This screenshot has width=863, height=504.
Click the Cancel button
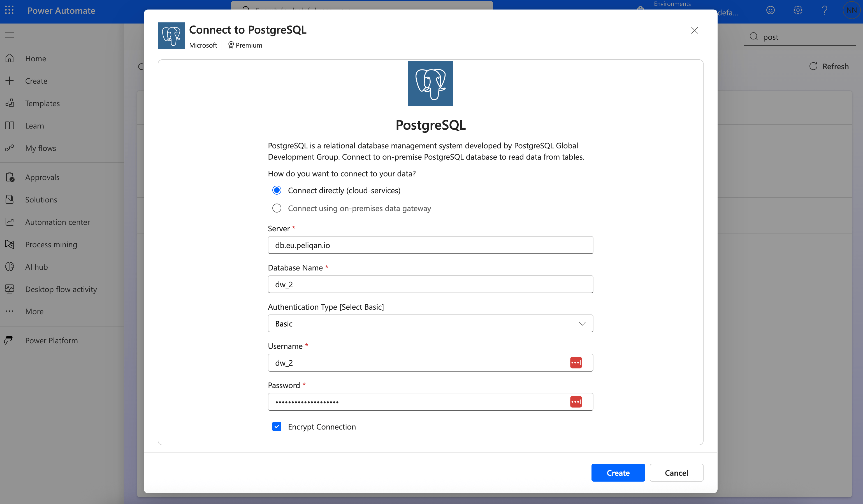[676, 473]
